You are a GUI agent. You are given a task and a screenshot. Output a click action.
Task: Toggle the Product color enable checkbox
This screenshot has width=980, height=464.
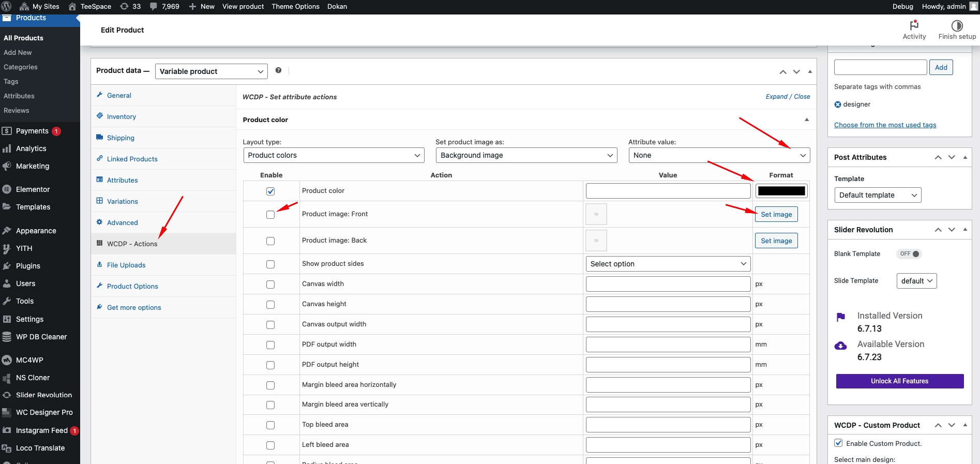coord(270,191)
